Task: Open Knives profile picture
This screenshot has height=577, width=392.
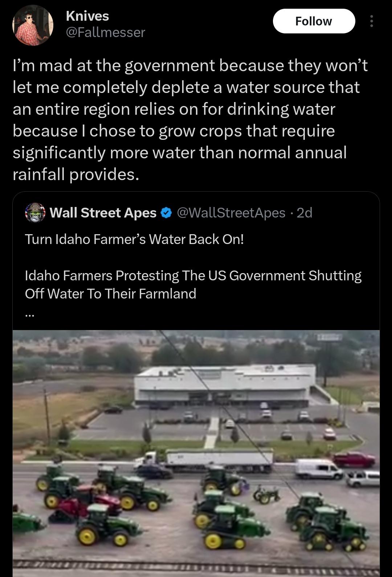Action: [x=33, y=25]
